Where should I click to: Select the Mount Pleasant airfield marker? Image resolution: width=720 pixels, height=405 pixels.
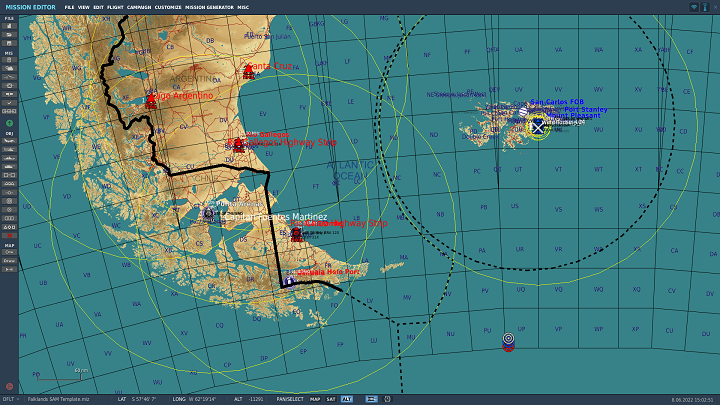(x=538, y=126)
